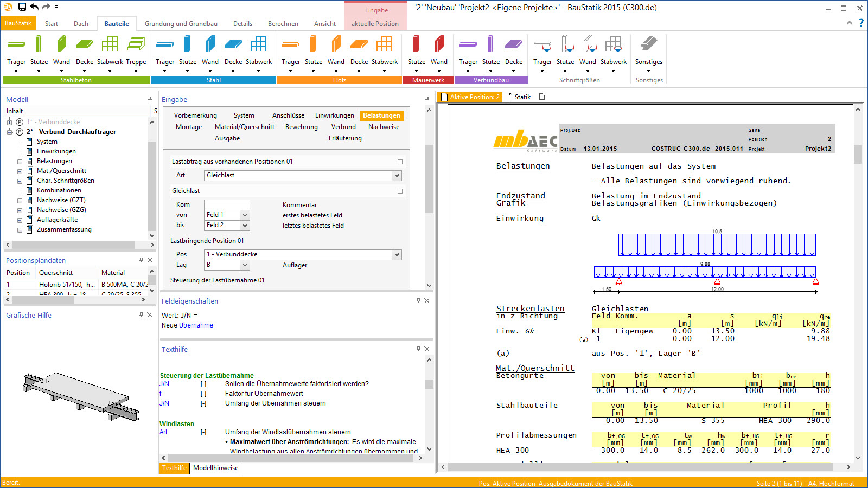Collapse the Verbund-Durchlaufträger tree node

coord(9,132)
